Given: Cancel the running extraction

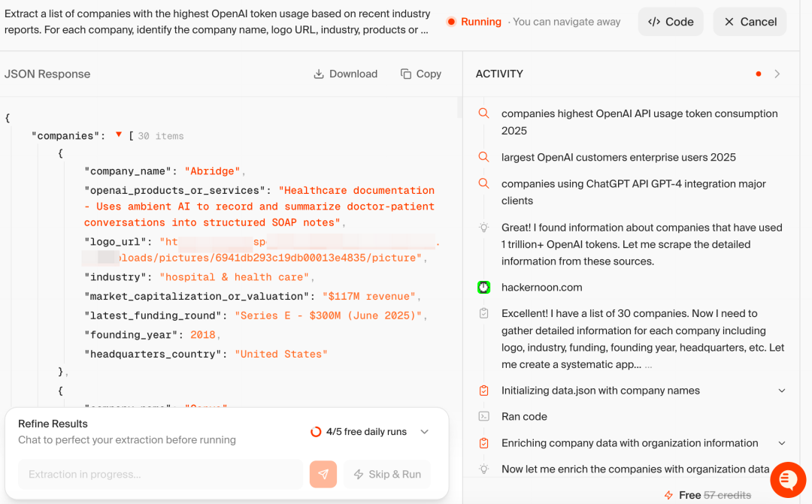Looking at the screenshot, I should [750, 22].
